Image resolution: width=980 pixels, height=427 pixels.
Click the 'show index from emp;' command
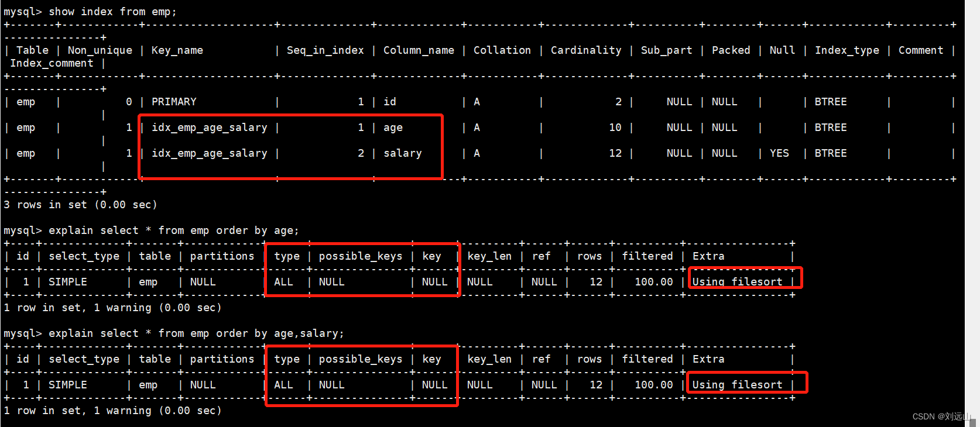click(112, 12)
